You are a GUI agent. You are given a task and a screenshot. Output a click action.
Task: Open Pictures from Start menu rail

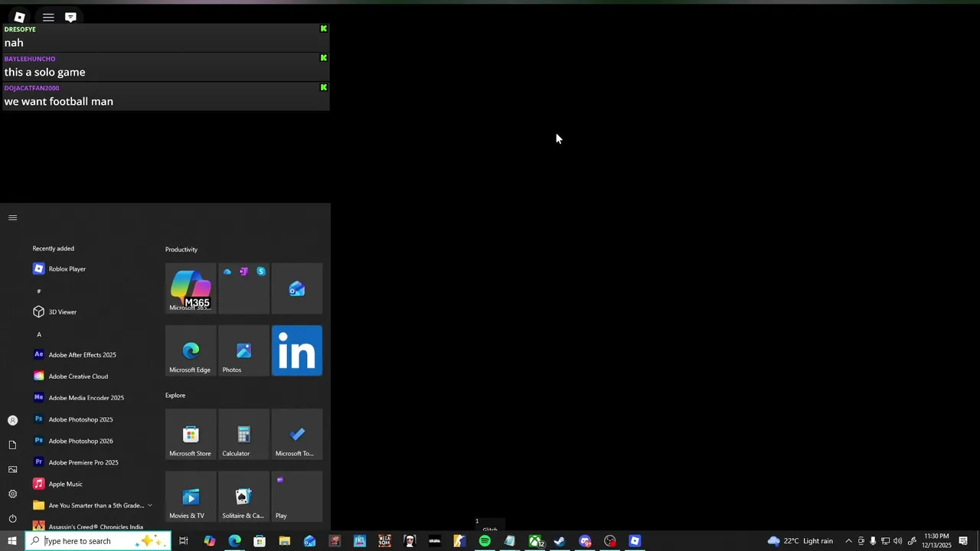[x=12, y=469]
